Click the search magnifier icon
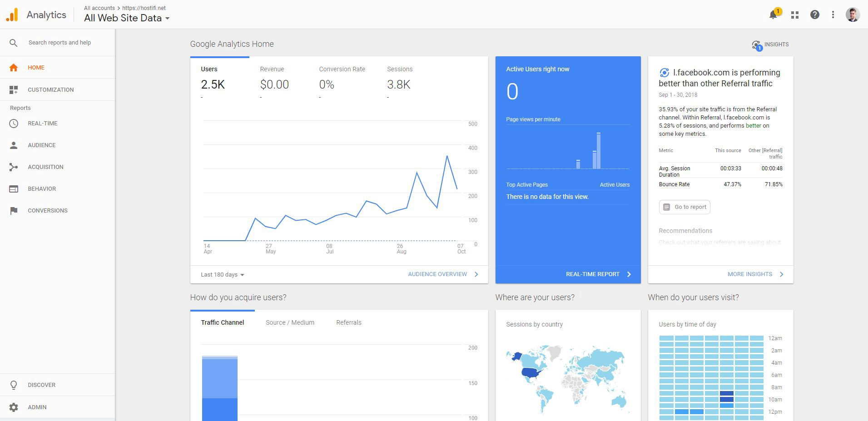 pos(14,43)
